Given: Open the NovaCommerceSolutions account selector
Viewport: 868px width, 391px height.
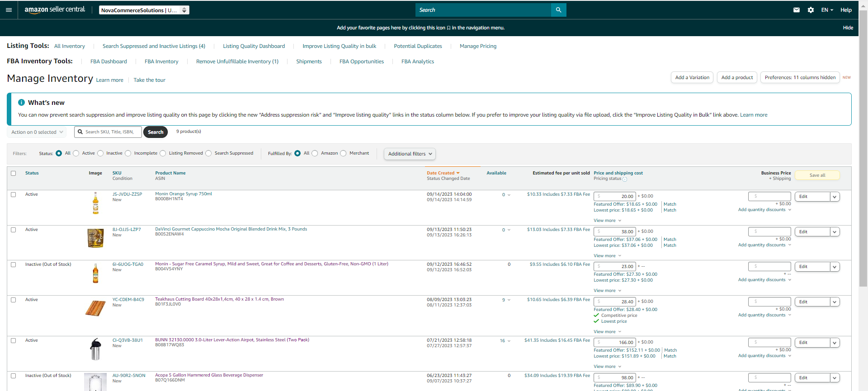Looking at the screenshot, I should point(144,10).
